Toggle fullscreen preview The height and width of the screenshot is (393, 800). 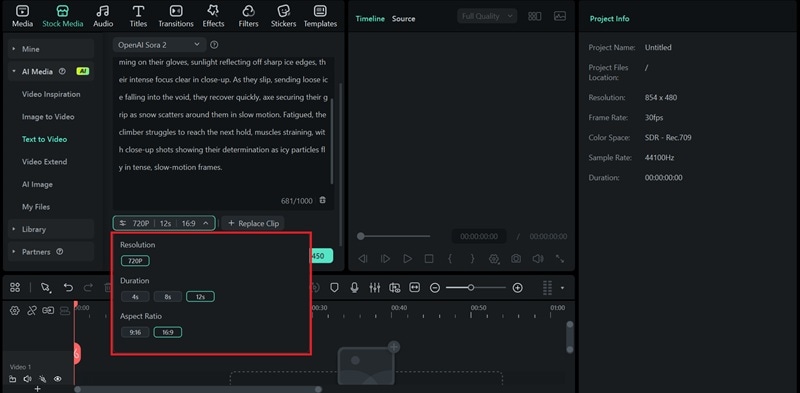[560, 259]
